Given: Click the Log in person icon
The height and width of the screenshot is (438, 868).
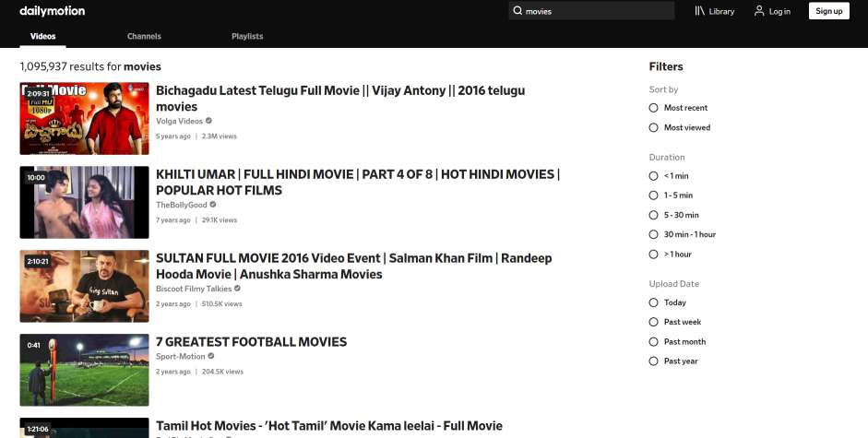Looking at the screenshot, I should (759, 10).
